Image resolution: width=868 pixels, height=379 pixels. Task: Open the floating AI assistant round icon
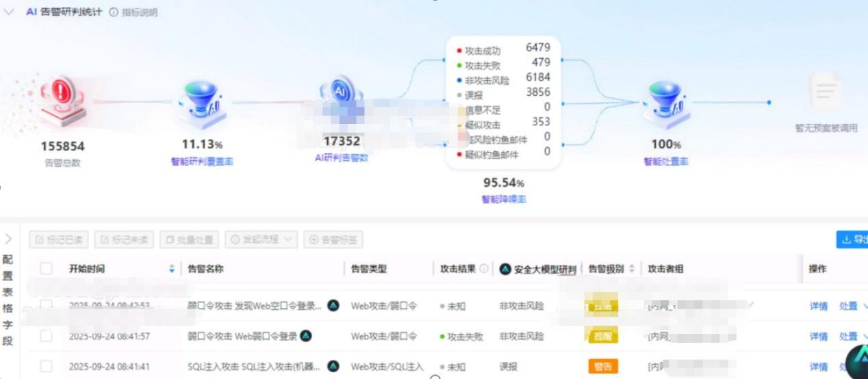[x=858, y=362]
